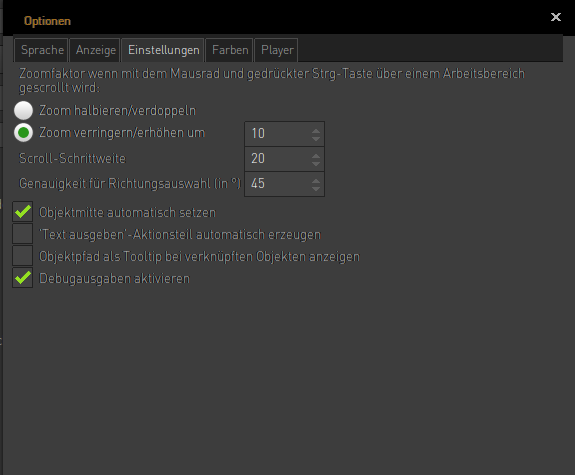Select Zoom verringern/erhöhen um radio button
The image size is (575, 475).
click(23, 133)
